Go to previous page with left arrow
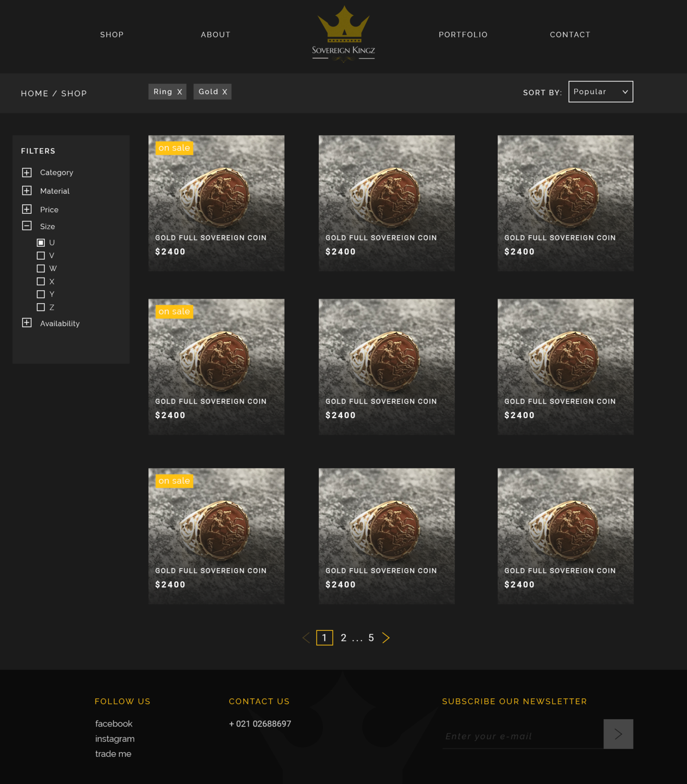The width and height of the screenshot is (687, 784). click(x=306, y=638)
